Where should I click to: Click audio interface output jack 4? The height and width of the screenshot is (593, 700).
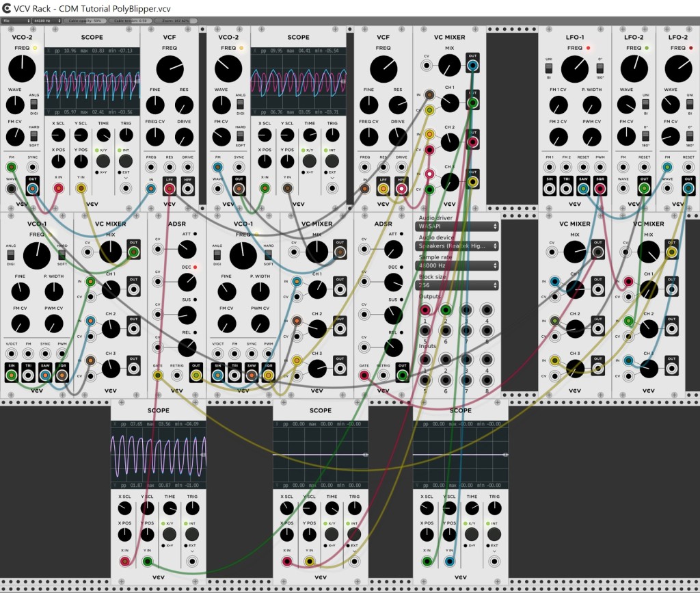(x=487, y=310)
